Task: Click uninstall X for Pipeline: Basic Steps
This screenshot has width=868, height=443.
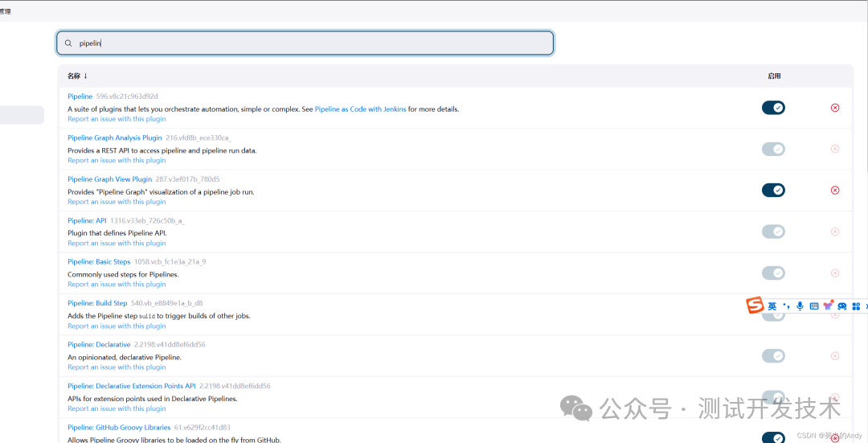Action: point(835,273)
